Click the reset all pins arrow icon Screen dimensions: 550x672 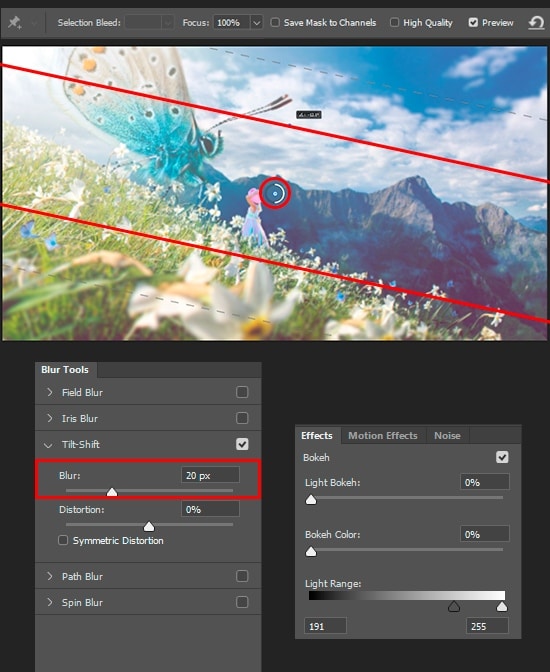click(536, 22)
